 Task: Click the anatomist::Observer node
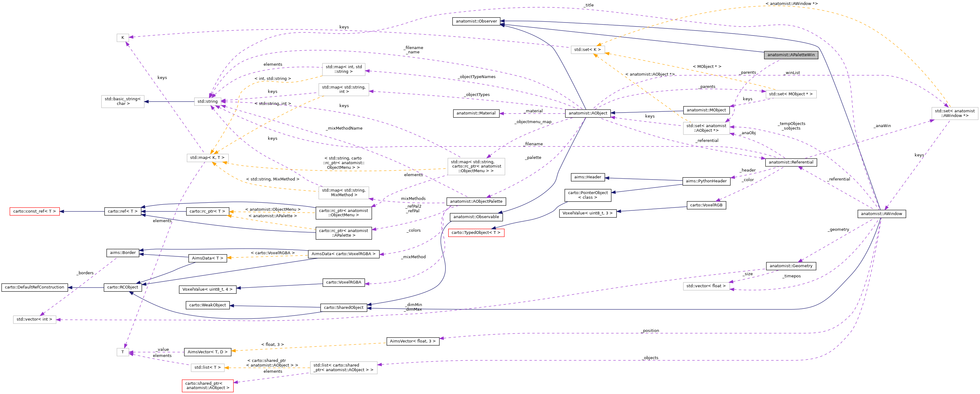(476, 21)
